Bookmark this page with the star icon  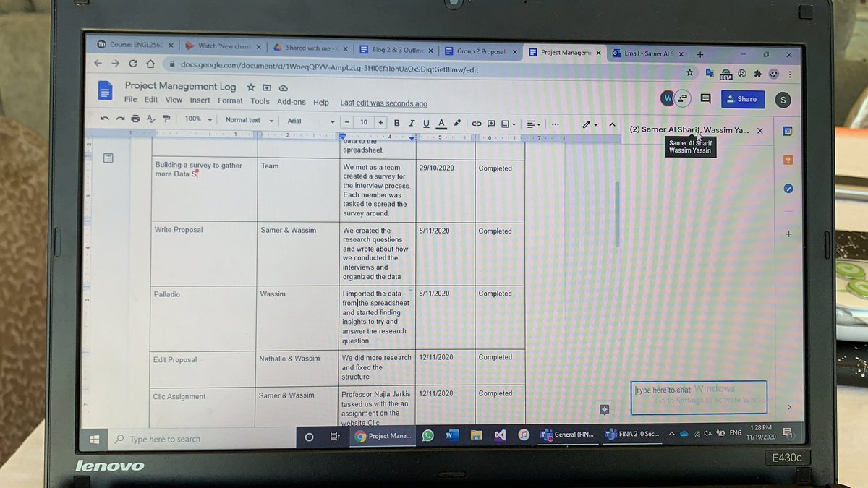[690, 73]
